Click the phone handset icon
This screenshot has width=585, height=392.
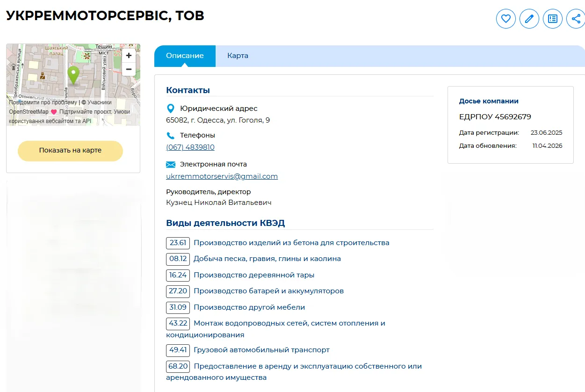coord(171,136)
